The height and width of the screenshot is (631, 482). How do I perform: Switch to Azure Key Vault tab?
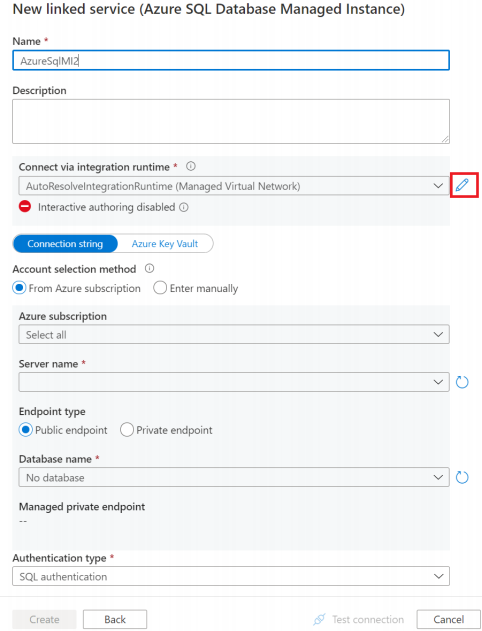165,243
